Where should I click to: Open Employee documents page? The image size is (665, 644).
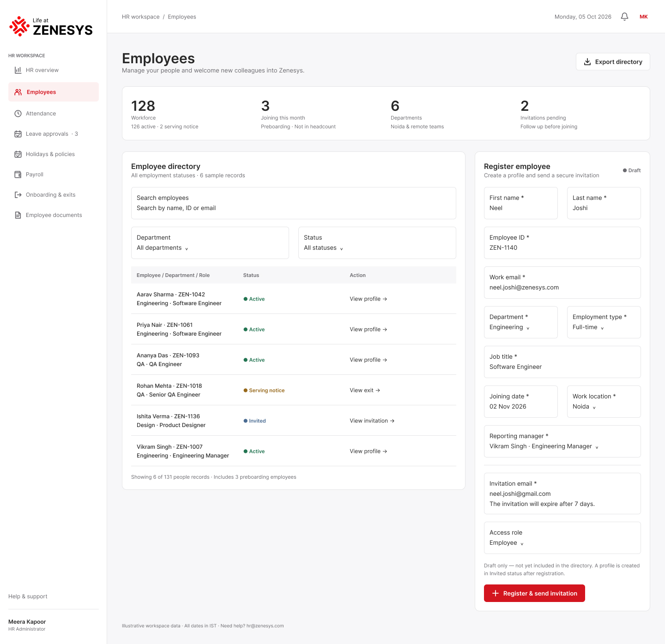click(54, 215)
